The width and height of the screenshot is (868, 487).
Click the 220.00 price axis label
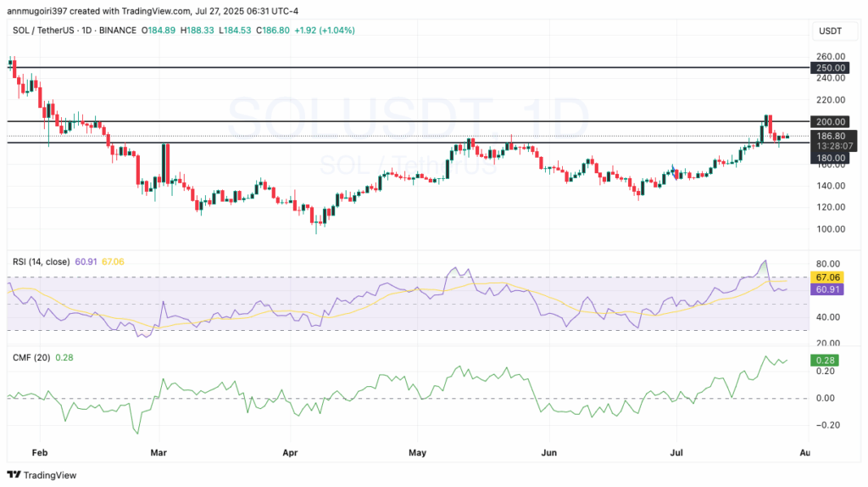(831, 100)
